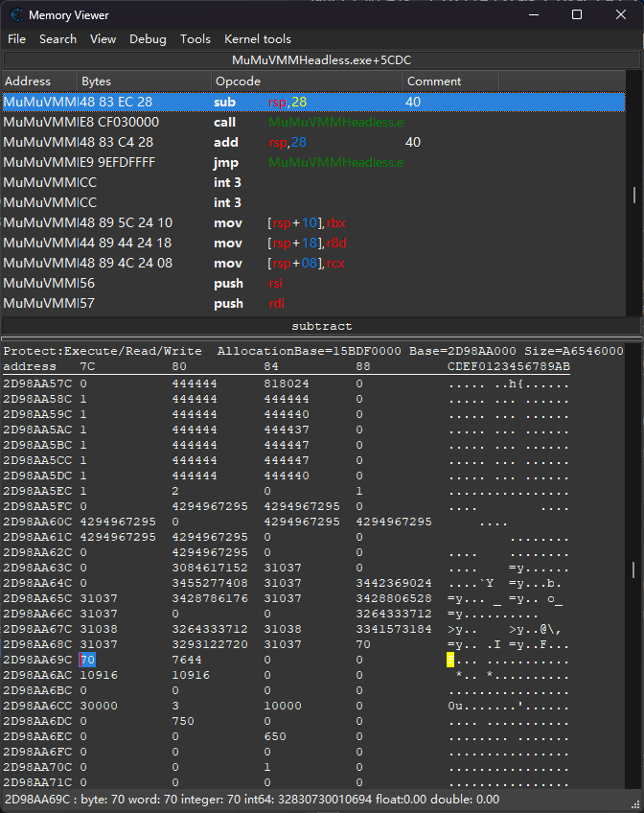Select highlighted value 70 at 2D98AA69C
Image resolution: width=644 pixels, height=813 pixels.
pyautogui.click(x=87, y=660)
